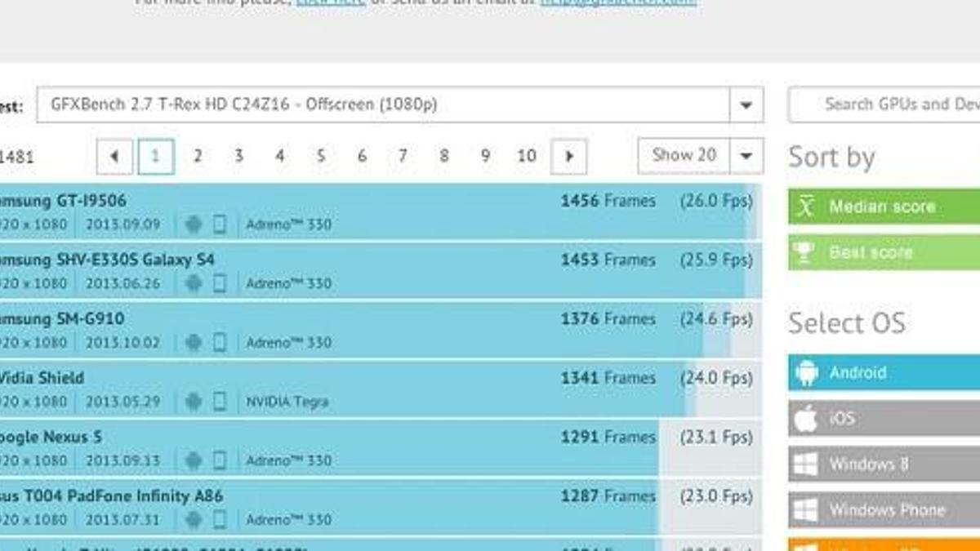This screenshot has width=980, height=551.
Task: Click the 1287 Frames score
Action: (x=608, y=496)
